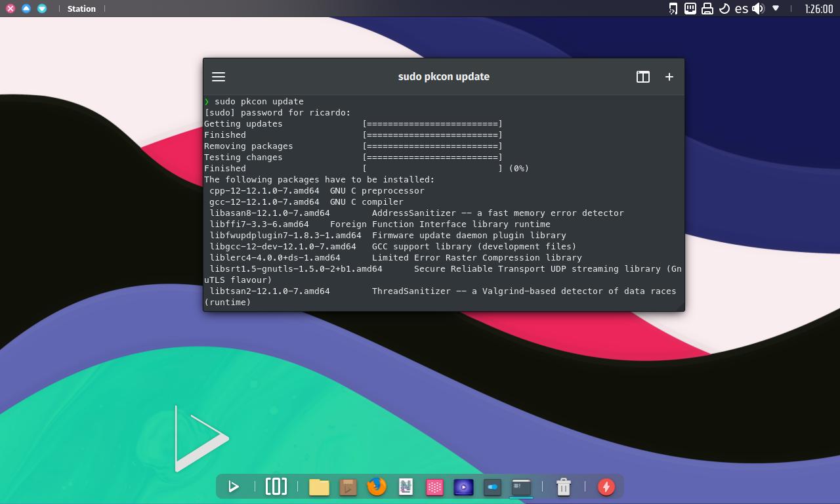840x504 pixels.
Task: Click the libgcc-12-dev-12.1.0-7.amd64 package line
Action: tap(393, 247)
